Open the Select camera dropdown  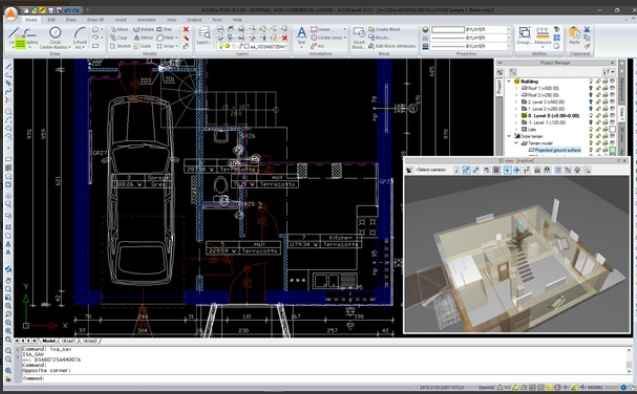coord(431,170)
